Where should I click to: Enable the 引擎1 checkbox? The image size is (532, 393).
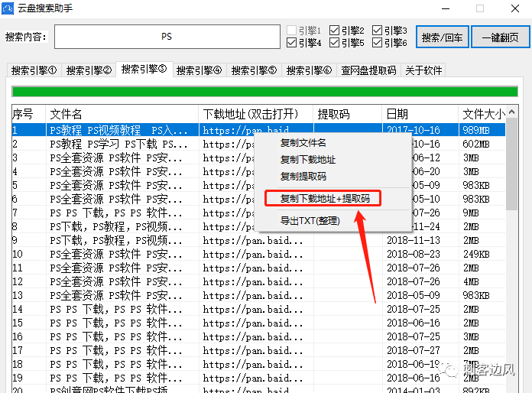point(291,31)
